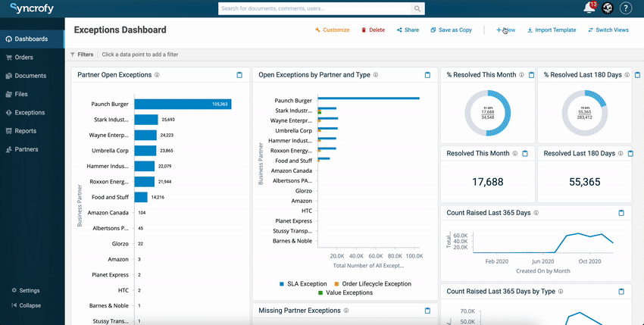The image size is (644, 325).
Task: Click the Stark Industries bar showing 25,693
Action: click(146, 120)
